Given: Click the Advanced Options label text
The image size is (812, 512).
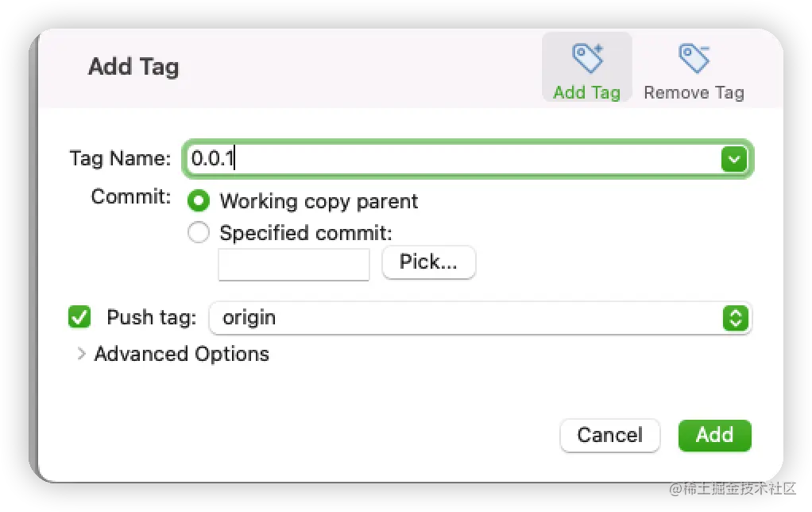Looking at the screenshot, I should click(x=182, y=354).
